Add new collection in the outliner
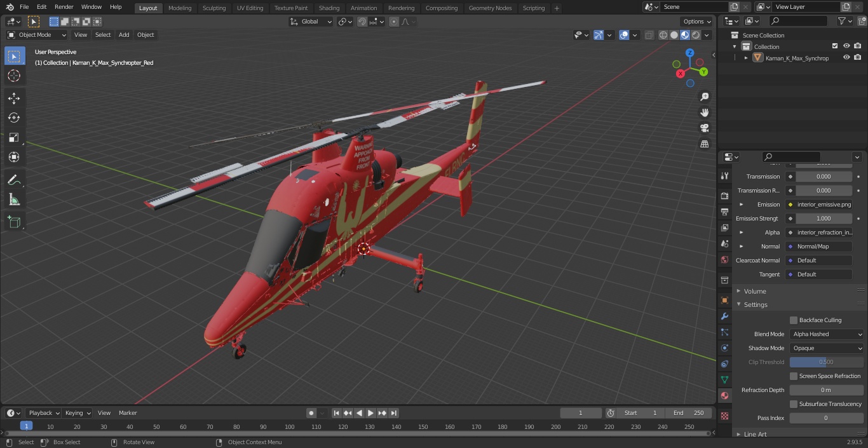The width and height of the screenshot is (868, 448). (860, 21)
